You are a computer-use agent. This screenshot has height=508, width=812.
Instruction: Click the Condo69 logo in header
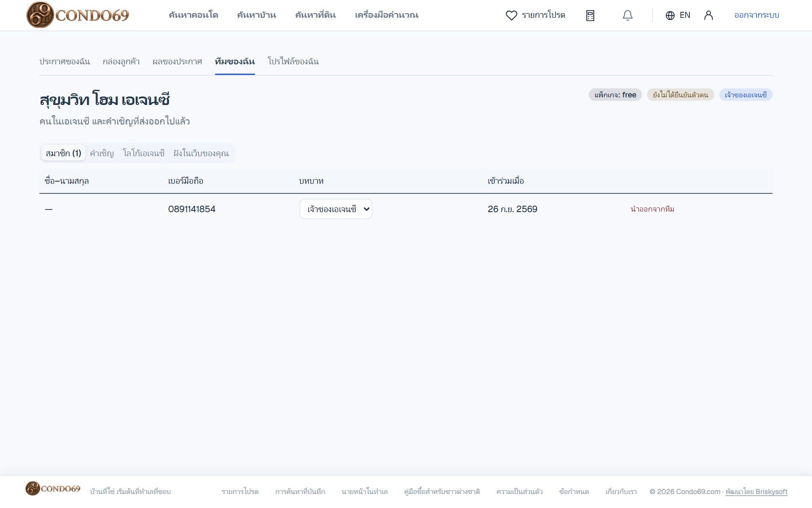[x=78, y=15]
